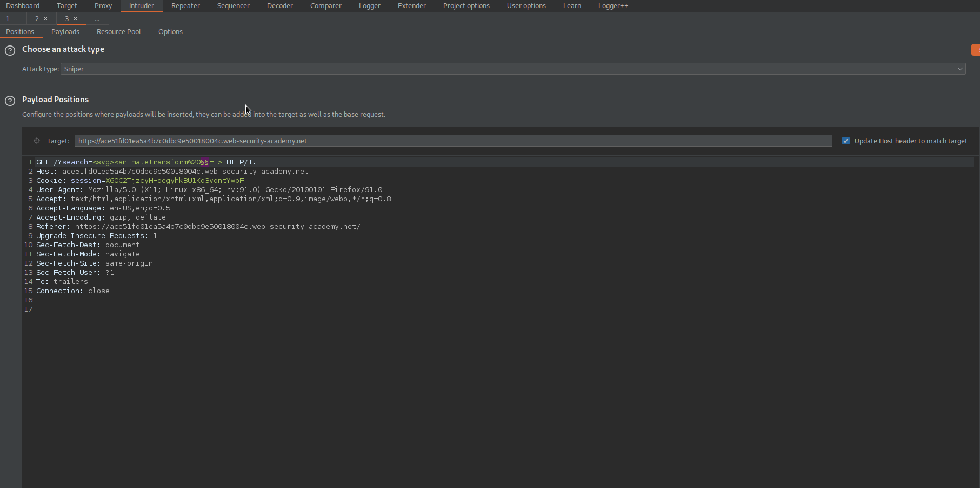Open the Sequencer tab
This screenshot has width=980, height=488.
234,6
